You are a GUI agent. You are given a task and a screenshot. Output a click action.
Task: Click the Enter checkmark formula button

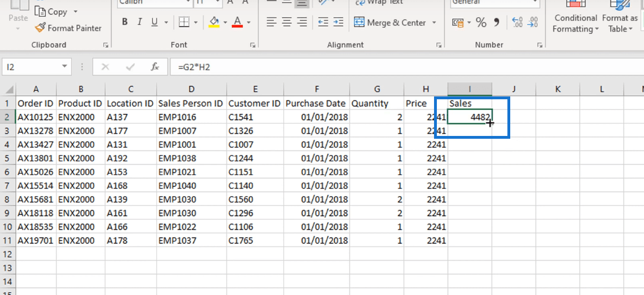pos(130,67)
